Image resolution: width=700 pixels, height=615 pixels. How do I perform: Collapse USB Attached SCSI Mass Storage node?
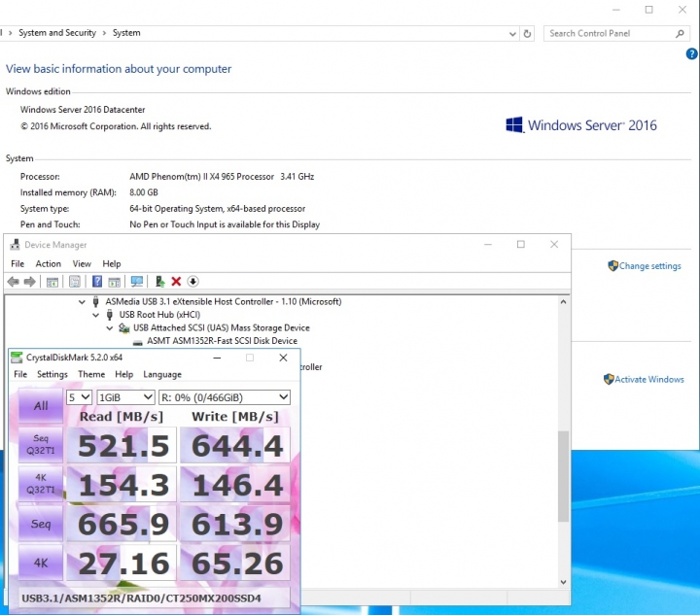pyautogui.click(x=109, y=328)
